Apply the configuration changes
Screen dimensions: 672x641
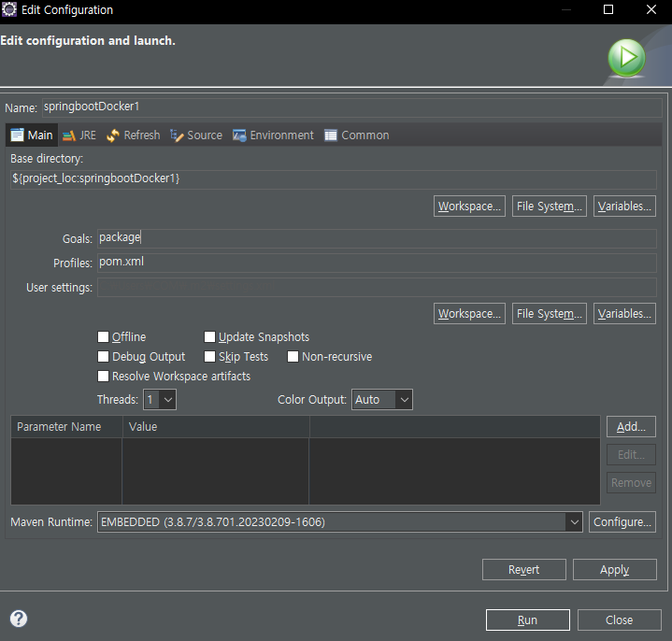click(x=615, y=569)
